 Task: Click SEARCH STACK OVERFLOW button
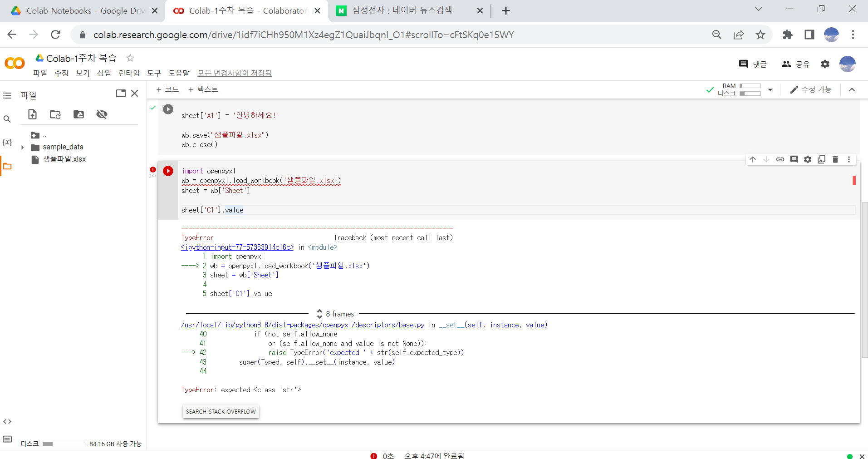(221, 412)
